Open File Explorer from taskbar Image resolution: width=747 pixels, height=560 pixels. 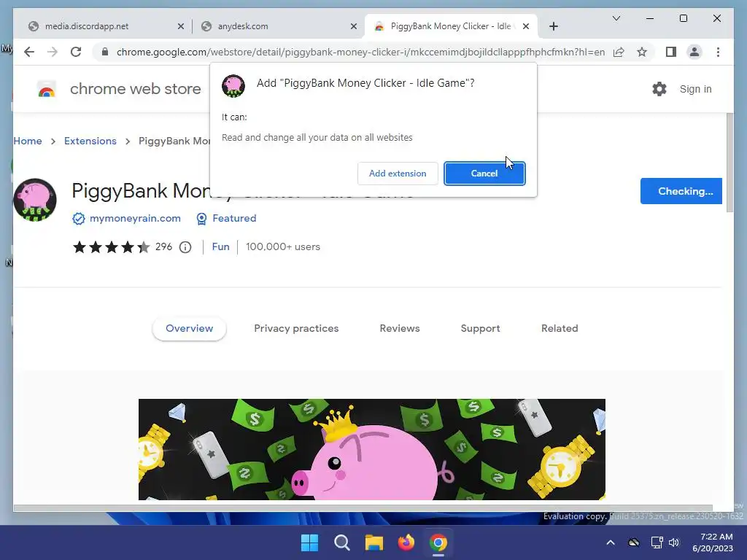(374, 542)
